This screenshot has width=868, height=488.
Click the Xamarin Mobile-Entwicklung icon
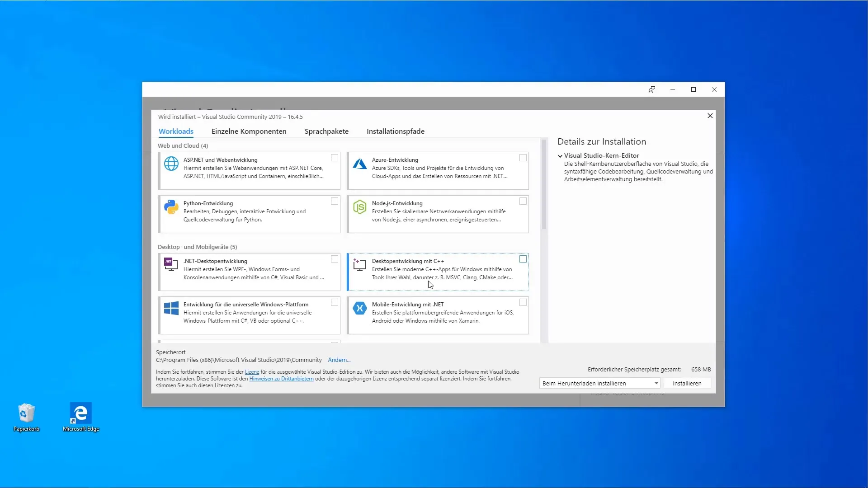(x=360, y=308)
